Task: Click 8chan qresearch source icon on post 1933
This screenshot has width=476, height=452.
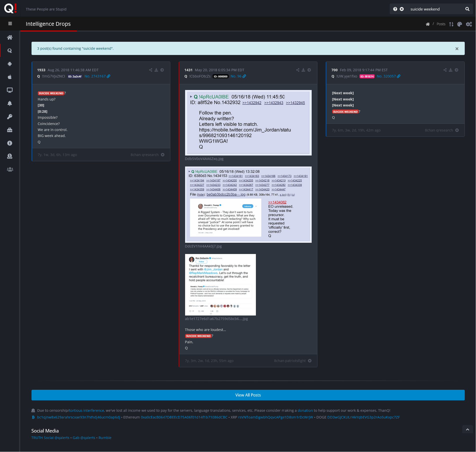Action: tap(163, 155)
